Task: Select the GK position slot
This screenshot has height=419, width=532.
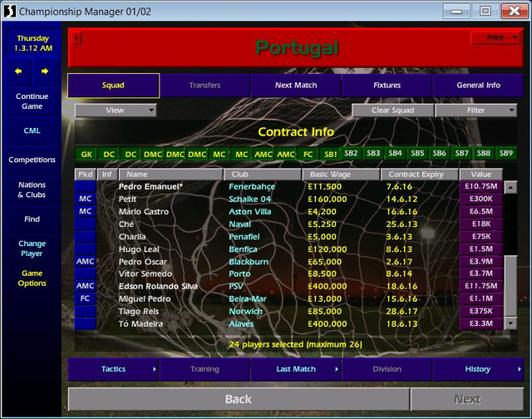Action: tap(86, 154)
